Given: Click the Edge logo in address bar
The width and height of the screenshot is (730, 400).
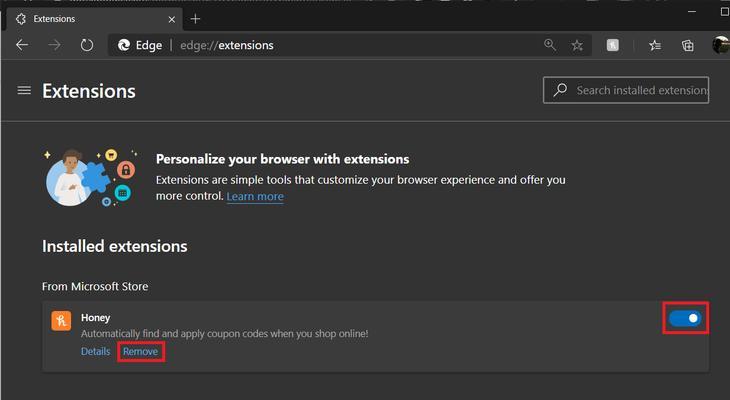Looking at the screenshot, I should pos(124,45).
